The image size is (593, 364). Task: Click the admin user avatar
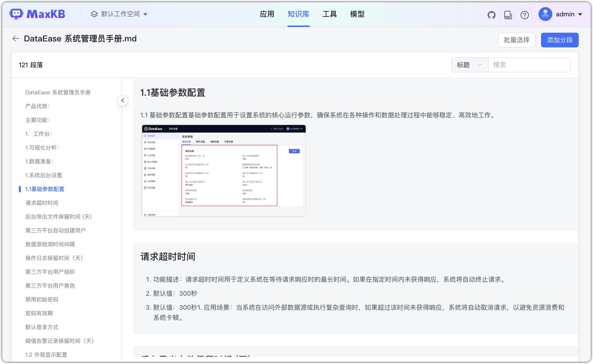click(x=545, y=14)
